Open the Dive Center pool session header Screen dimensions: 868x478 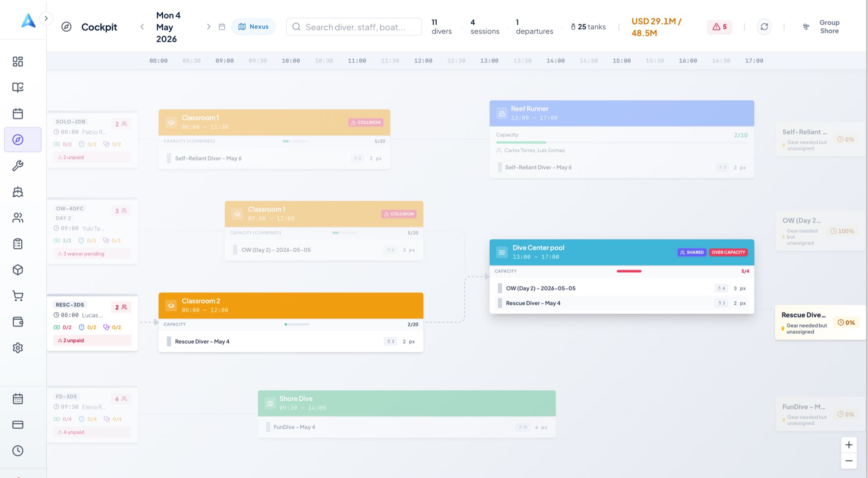(x=622, y=252)
